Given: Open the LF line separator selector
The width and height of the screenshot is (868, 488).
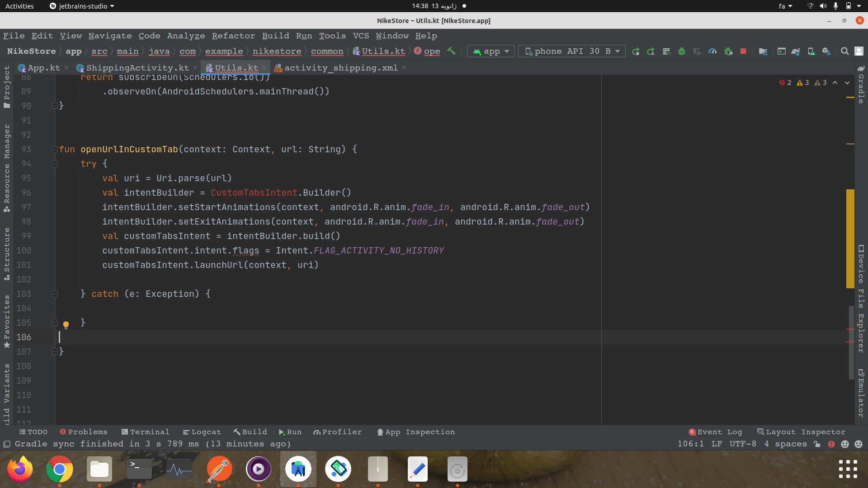Looking at the screenshot, I should point(717,444).
